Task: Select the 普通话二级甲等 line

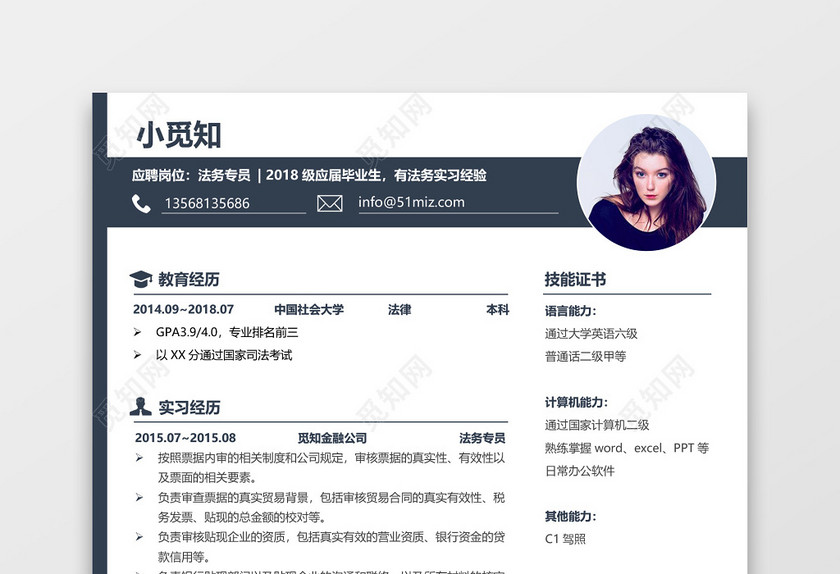Action: pos(585,356)
